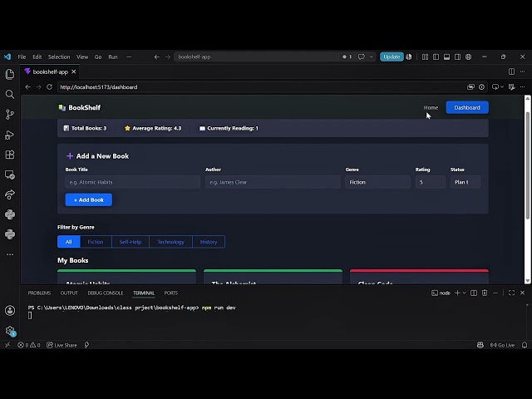
Task: Expand the chat dropdown chevron in search bar
Action: pos(372,57)
